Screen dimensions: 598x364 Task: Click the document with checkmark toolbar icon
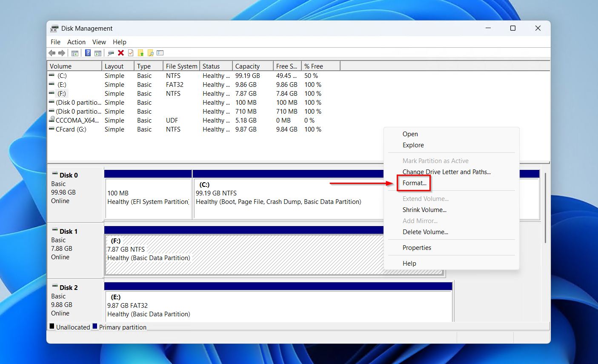pyautogui.click(x=131, y=52)
